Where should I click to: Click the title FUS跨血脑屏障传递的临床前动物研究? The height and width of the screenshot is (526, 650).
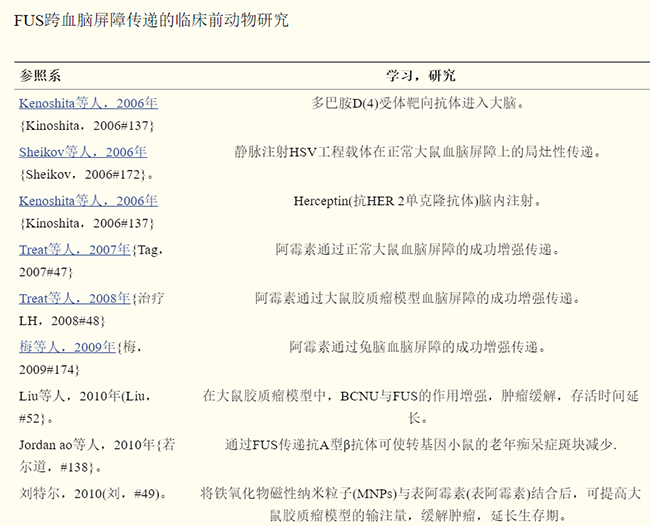[x=151, y=20]
